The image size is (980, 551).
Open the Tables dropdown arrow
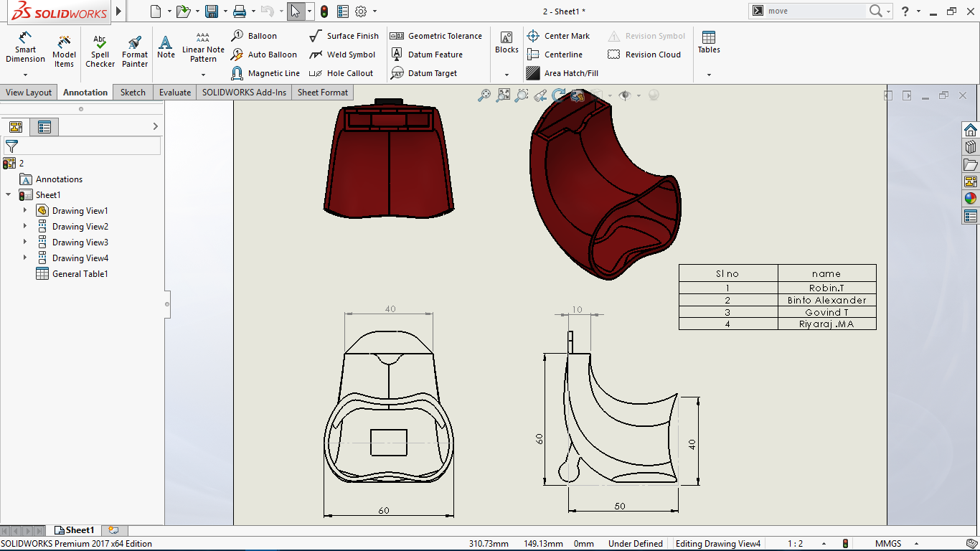[709, 75]
